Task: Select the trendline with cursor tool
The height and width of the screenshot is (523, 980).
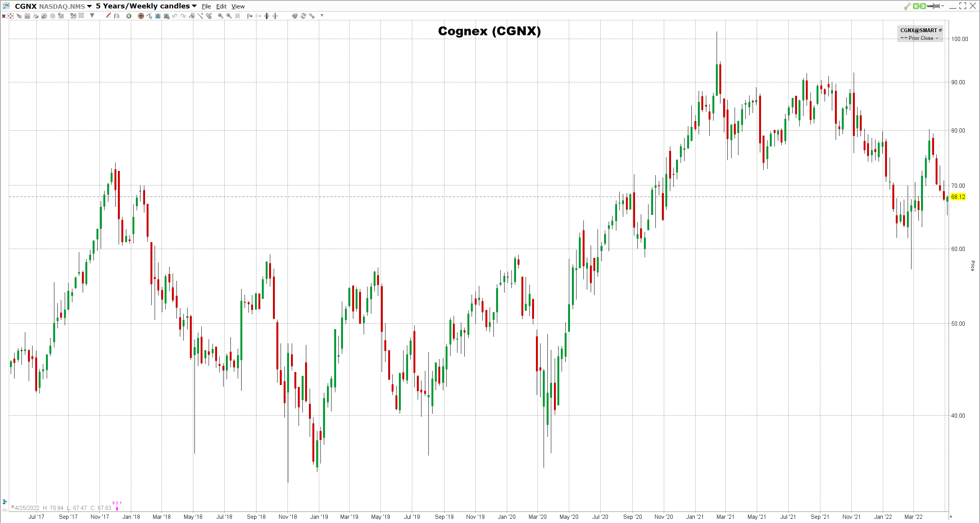Action: coord(149,16)
